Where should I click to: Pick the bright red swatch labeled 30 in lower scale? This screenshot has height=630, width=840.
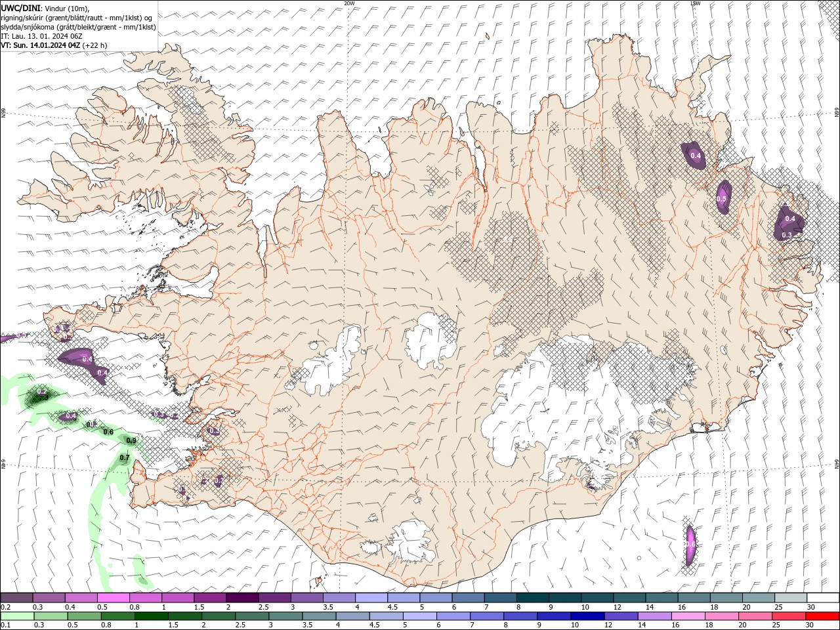tap(822, 616)
